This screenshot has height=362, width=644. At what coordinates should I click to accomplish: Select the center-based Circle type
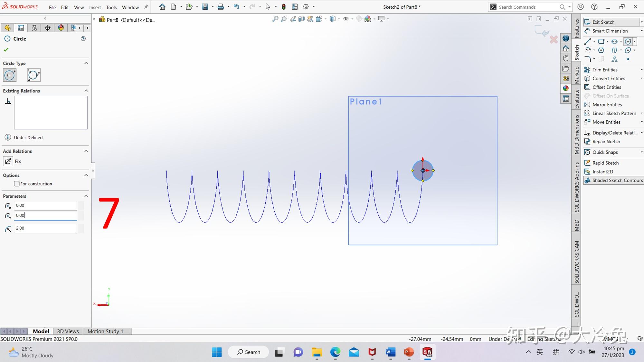(10, 75)
